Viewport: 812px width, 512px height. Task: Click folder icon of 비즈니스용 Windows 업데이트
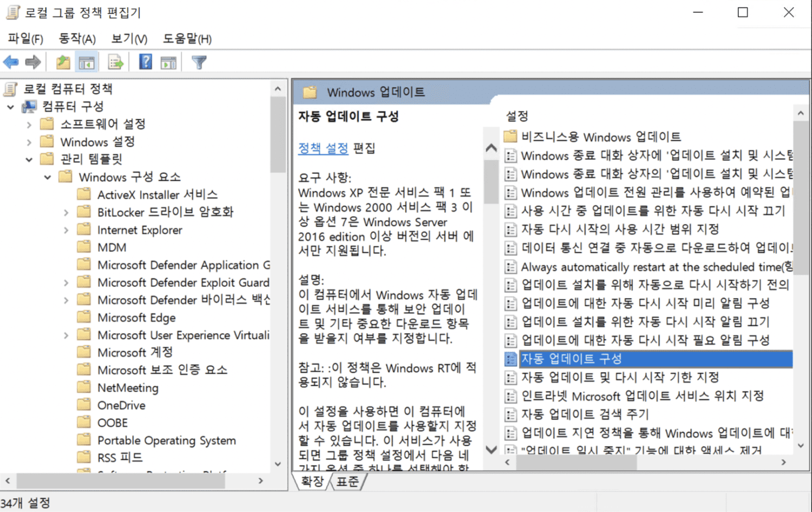coord(510,137)
